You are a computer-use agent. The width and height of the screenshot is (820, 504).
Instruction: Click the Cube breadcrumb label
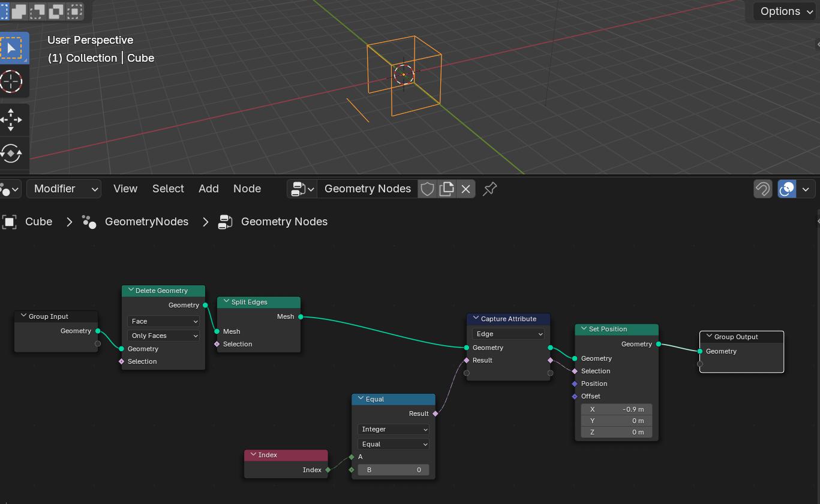(39, 222)
